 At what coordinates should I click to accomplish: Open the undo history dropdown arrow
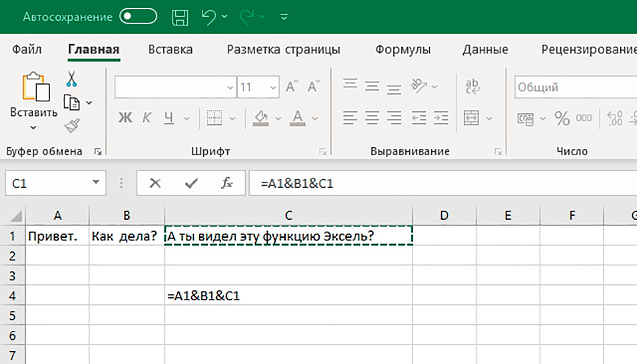click(x=225, y=17)
